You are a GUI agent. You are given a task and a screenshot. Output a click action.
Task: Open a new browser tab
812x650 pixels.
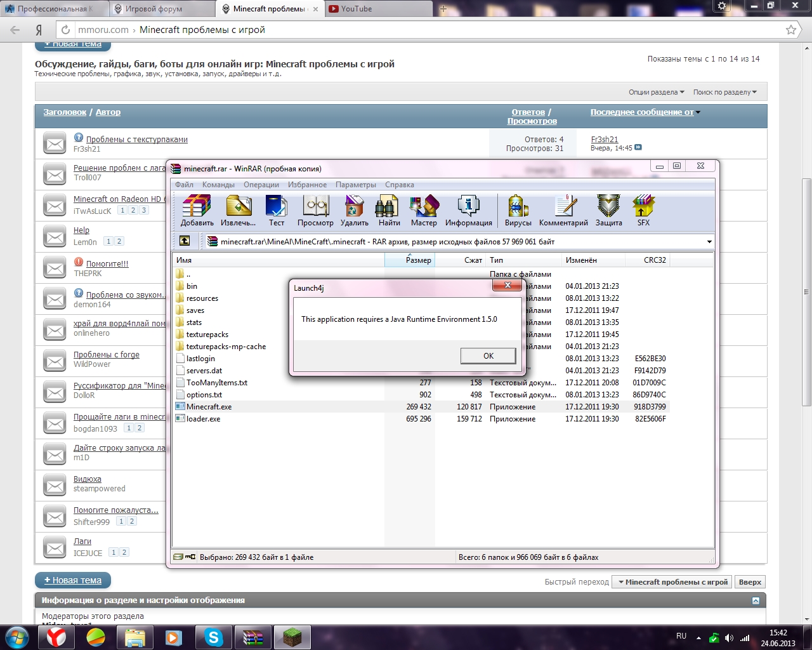443,9
